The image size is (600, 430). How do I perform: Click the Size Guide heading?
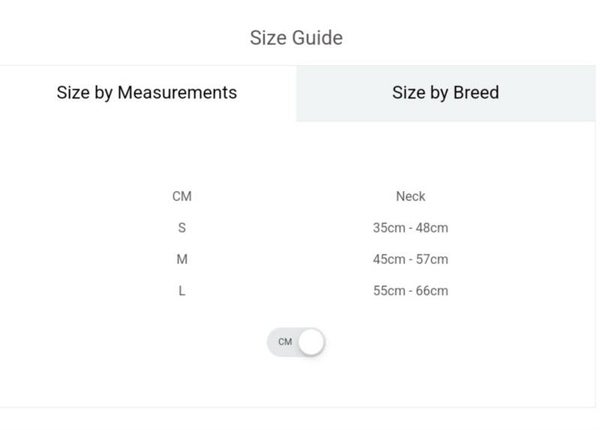(x=296, y=38)
